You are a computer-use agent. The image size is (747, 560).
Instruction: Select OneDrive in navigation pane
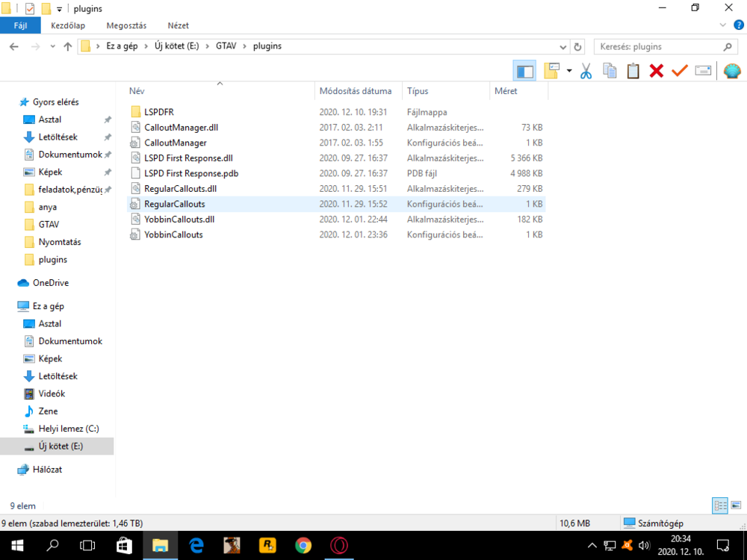point(51,283)
